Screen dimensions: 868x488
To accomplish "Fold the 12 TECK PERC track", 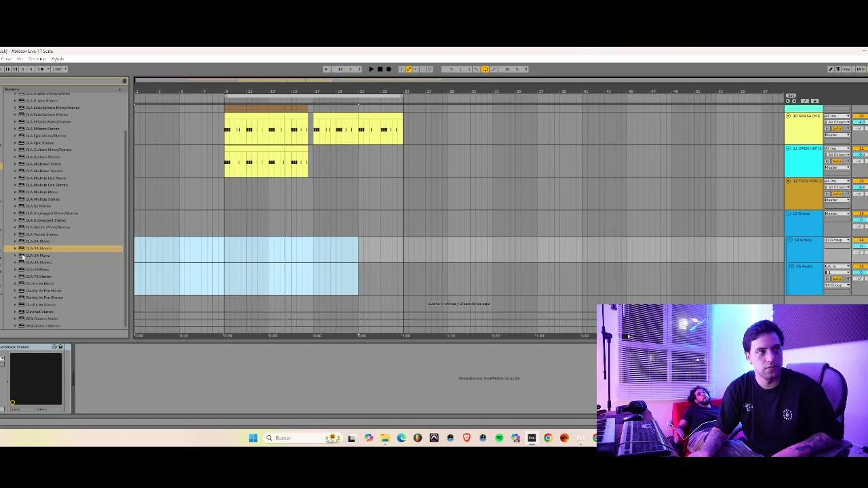I will click(x=788, y=181).
